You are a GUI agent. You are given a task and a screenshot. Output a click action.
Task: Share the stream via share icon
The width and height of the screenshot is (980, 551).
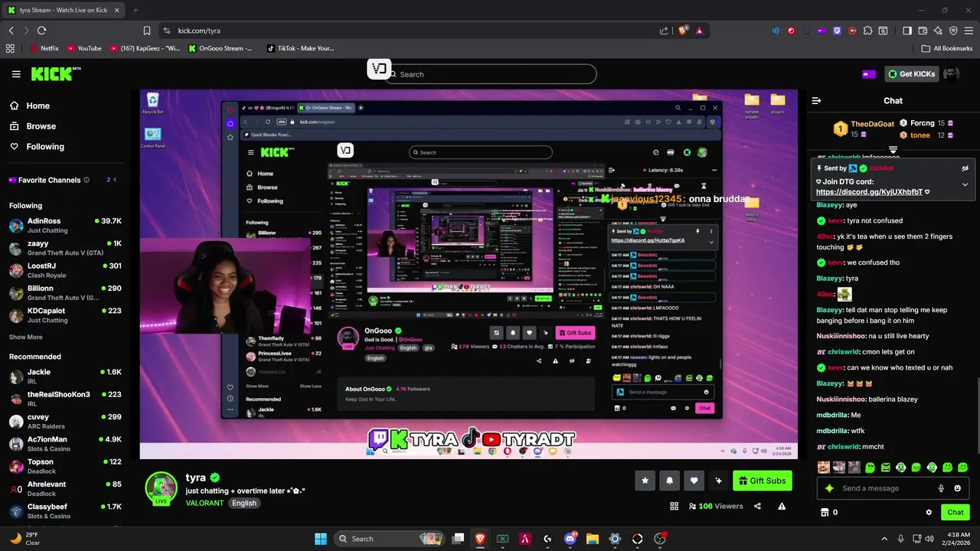pos(757,506)
